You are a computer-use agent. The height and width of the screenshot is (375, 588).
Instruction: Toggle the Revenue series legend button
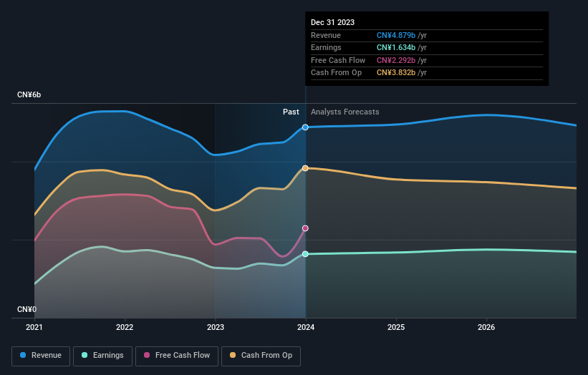click(41, 356)
